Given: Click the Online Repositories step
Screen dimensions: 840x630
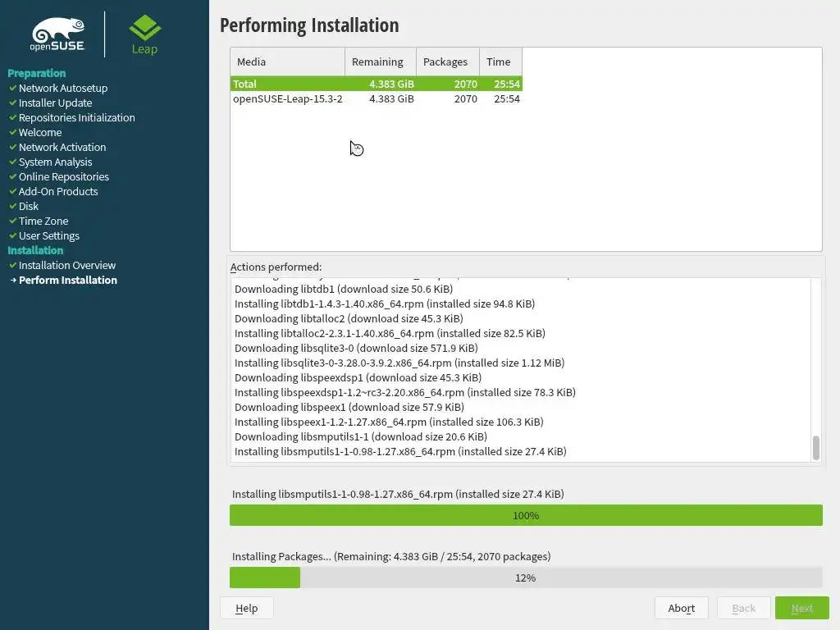Looking at the screenshot, I should 64,177.
